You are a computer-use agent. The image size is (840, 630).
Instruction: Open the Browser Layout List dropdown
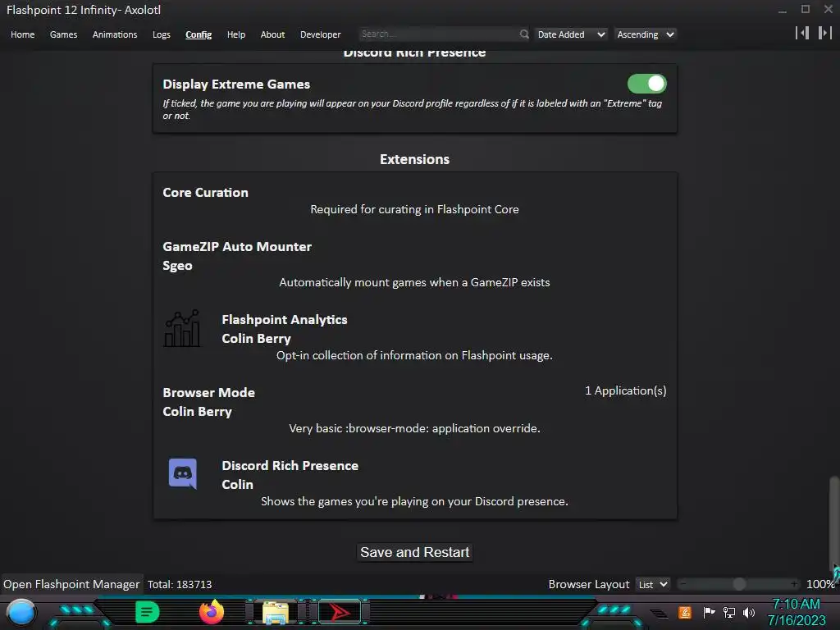tap(652, 584)
